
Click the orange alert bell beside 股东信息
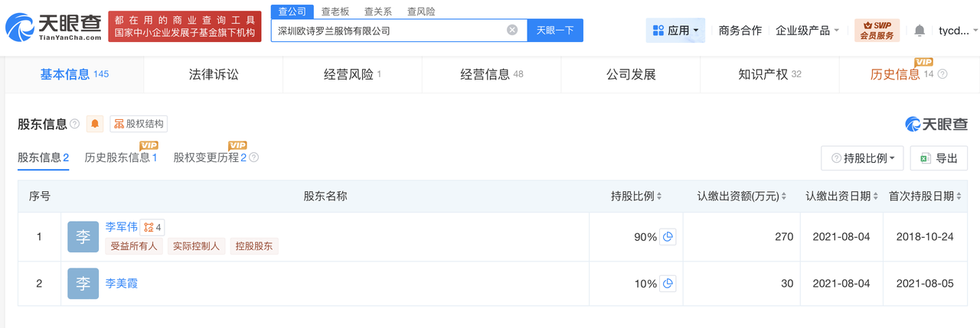coord(95,124)
